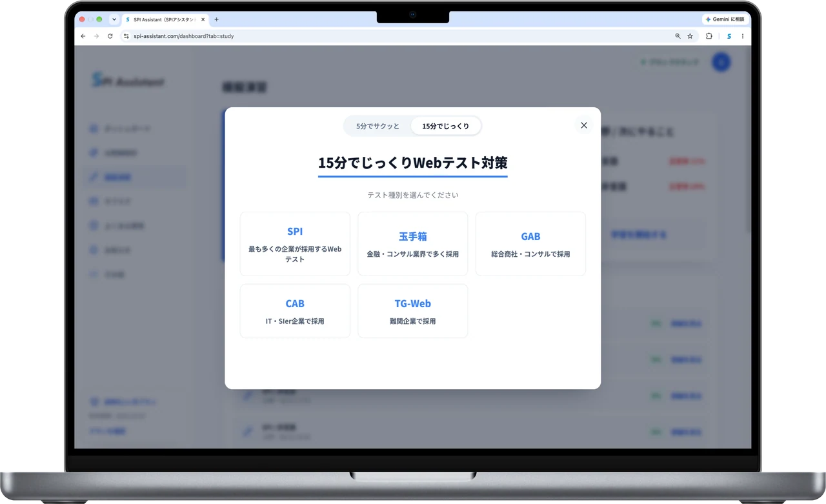Switch to the 5分でサクッと mode
The image size is (826, 504).
pos(378,126)
